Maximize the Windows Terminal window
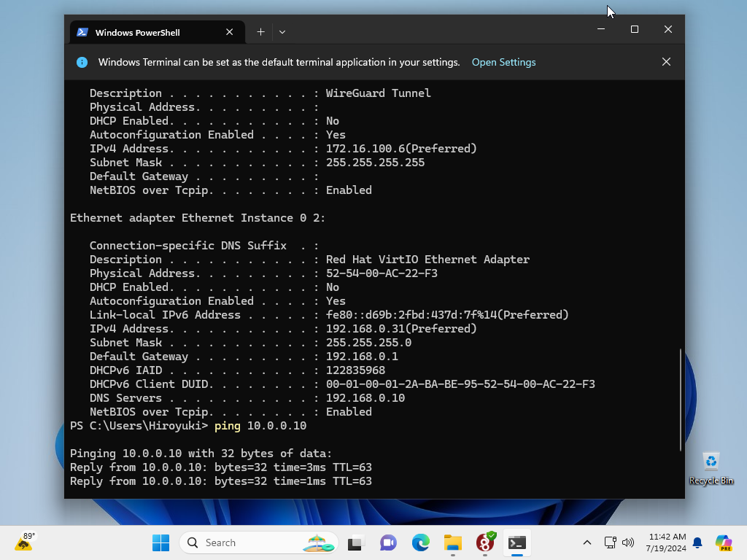Viewport: 747px width, 560px height. 635,29
